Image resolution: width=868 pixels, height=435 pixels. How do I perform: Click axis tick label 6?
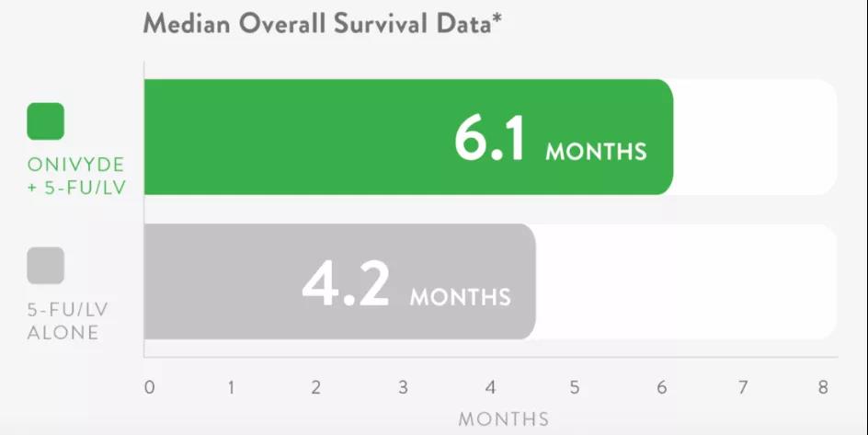[662, 387]
